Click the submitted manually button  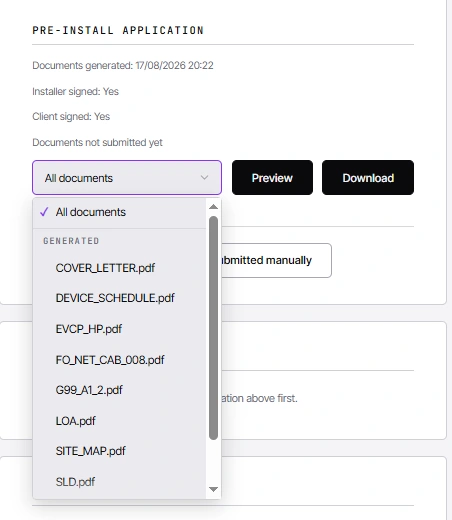pos(276,260)
